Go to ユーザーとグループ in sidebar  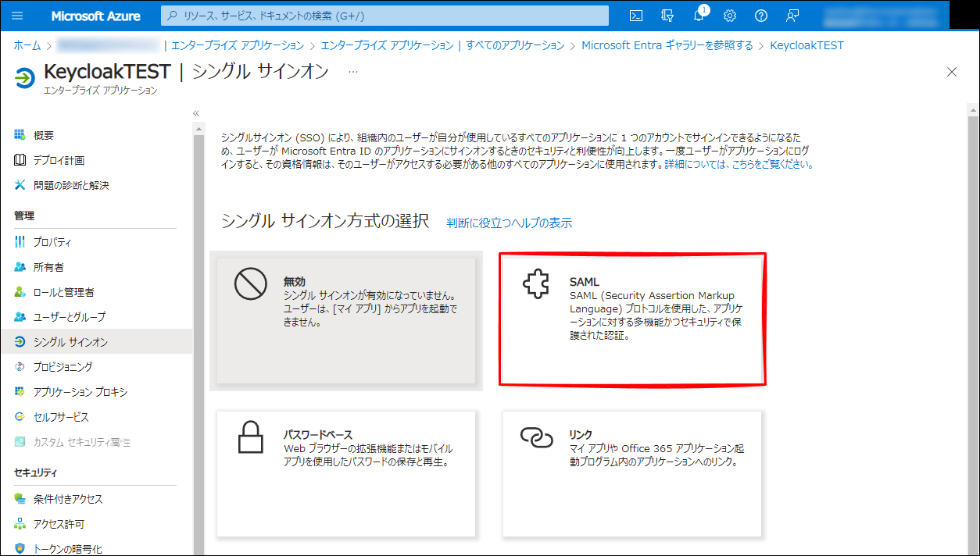point(69,317)
